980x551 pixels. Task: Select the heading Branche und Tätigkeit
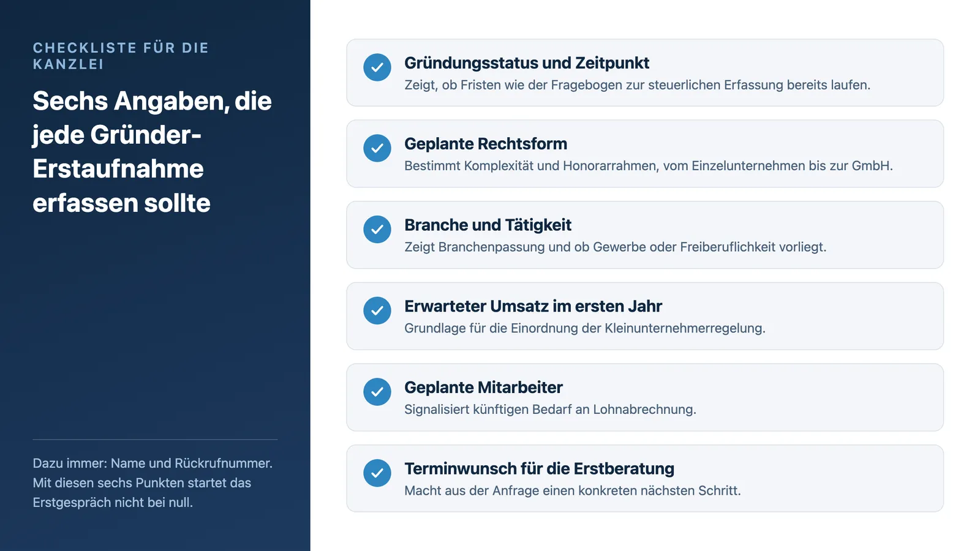coord(488,225)
